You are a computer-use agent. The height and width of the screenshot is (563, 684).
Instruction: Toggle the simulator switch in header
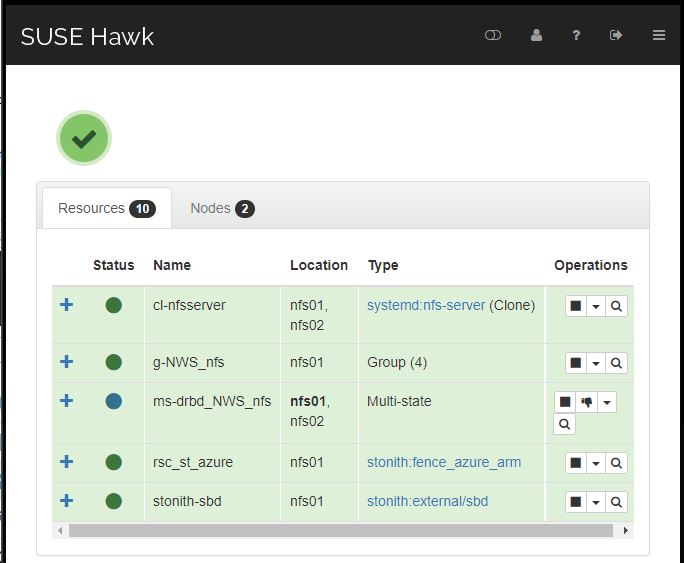tap(493, 35)
